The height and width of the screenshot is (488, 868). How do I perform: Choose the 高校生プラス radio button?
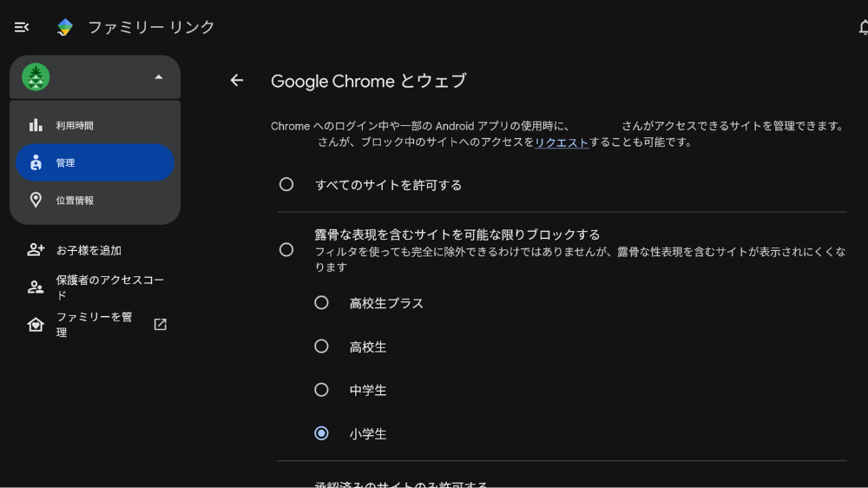coord(321,302)
